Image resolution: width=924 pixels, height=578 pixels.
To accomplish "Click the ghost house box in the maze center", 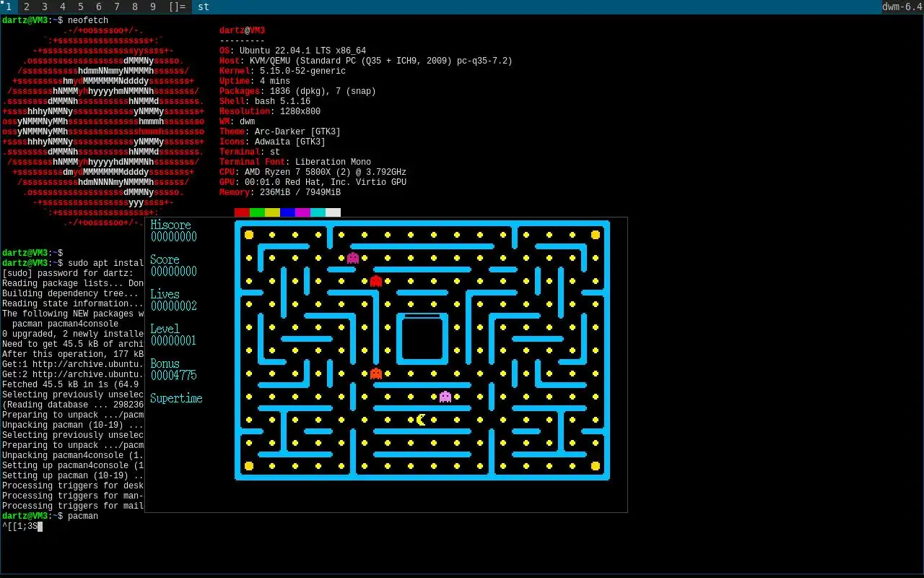I will [422, 339].
